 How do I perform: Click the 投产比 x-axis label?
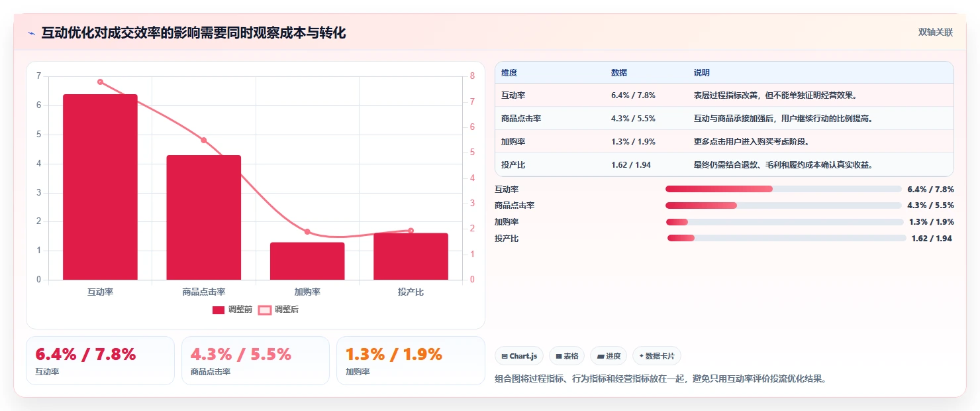pyautogui.click(x=411, y=292)
